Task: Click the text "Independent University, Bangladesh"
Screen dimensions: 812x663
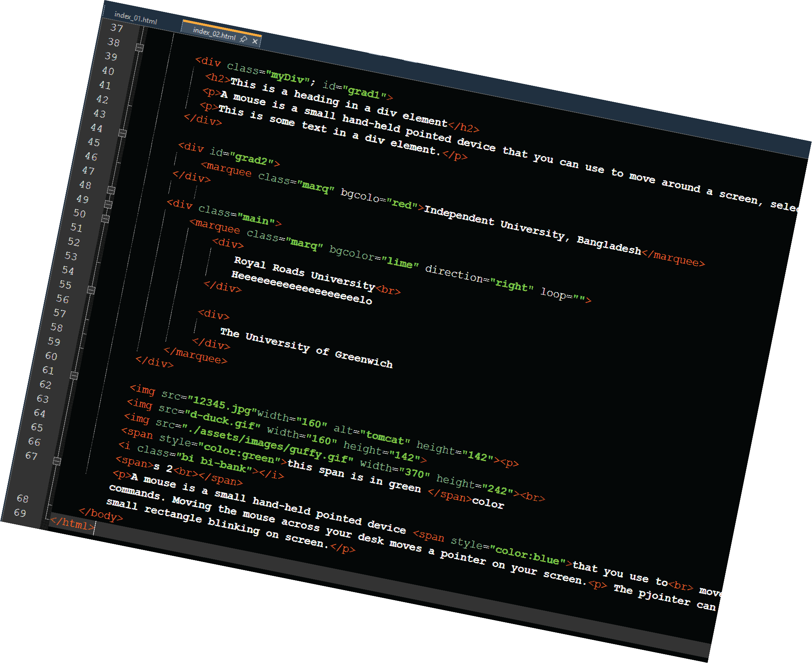Action: [532, 230]
